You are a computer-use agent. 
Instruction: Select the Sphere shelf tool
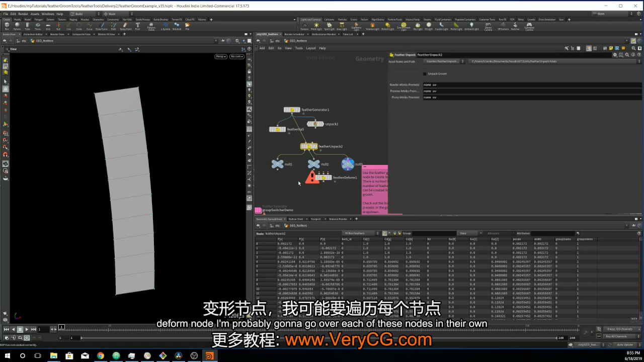(17, 26)
